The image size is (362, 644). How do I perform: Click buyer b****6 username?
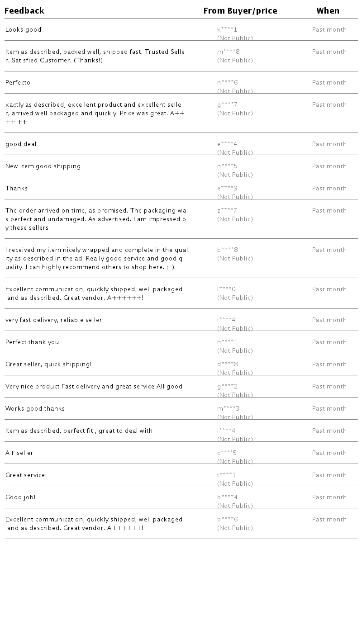pos(228,520)
